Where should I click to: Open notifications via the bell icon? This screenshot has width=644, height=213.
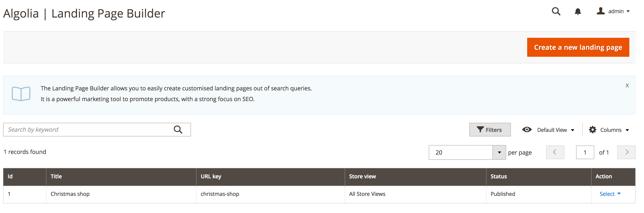tap(578, 12)
